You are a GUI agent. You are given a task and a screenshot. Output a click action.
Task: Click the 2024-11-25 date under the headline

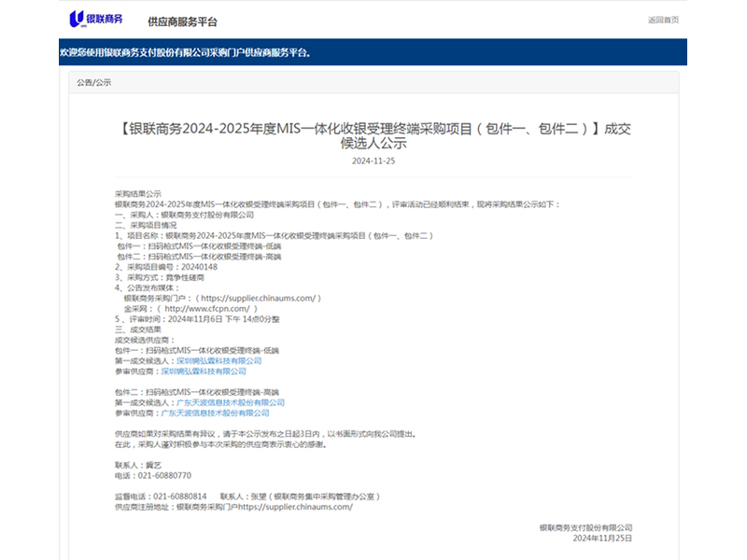[x=373, y=161]
